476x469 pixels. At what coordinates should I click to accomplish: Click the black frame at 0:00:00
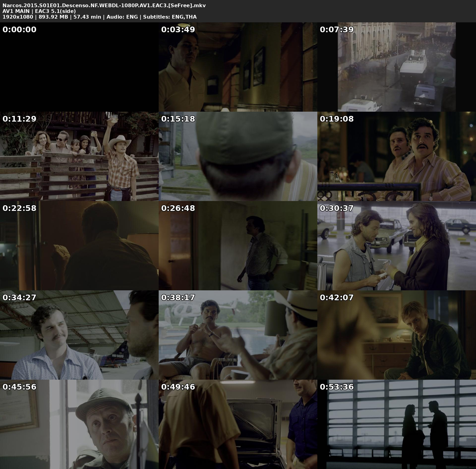point(79,67)
